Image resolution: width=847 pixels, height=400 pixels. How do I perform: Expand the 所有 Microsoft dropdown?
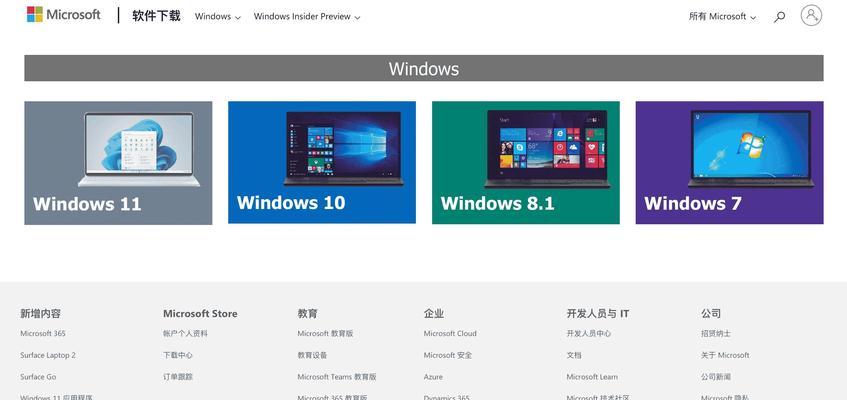coord(722,17)
